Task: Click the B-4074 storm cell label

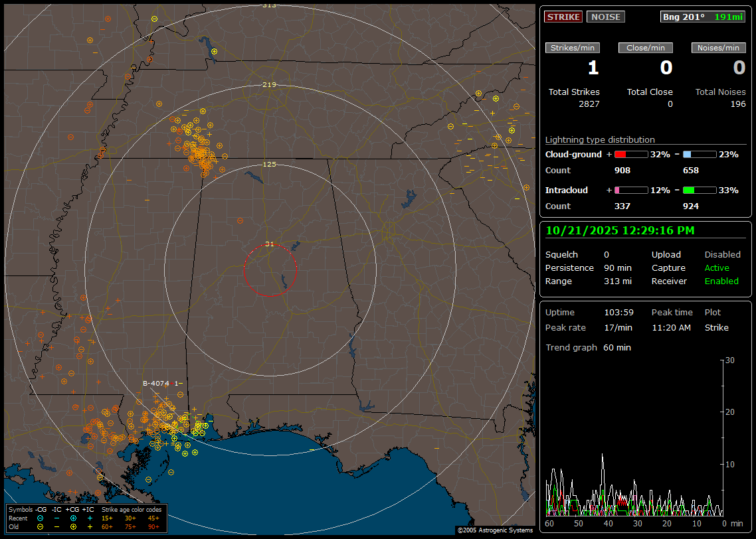Action: [x=156, y=384]
